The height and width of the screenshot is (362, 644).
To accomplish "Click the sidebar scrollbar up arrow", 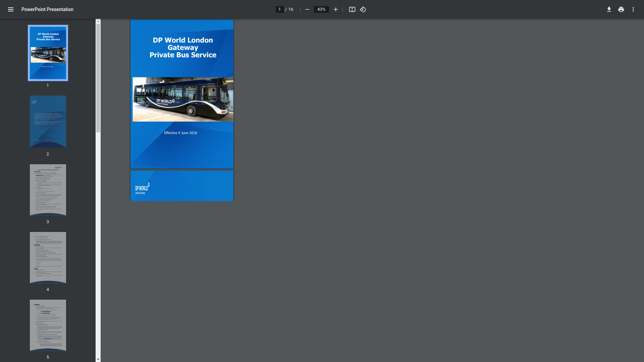I will point(98,21).
